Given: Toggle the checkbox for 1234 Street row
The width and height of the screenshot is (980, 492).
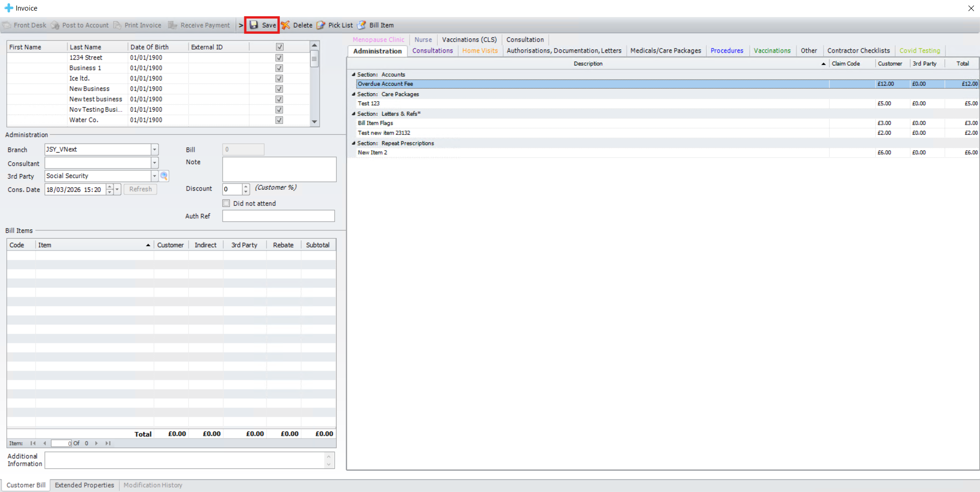Looking at the screenshot, I should tap(279, 58).
